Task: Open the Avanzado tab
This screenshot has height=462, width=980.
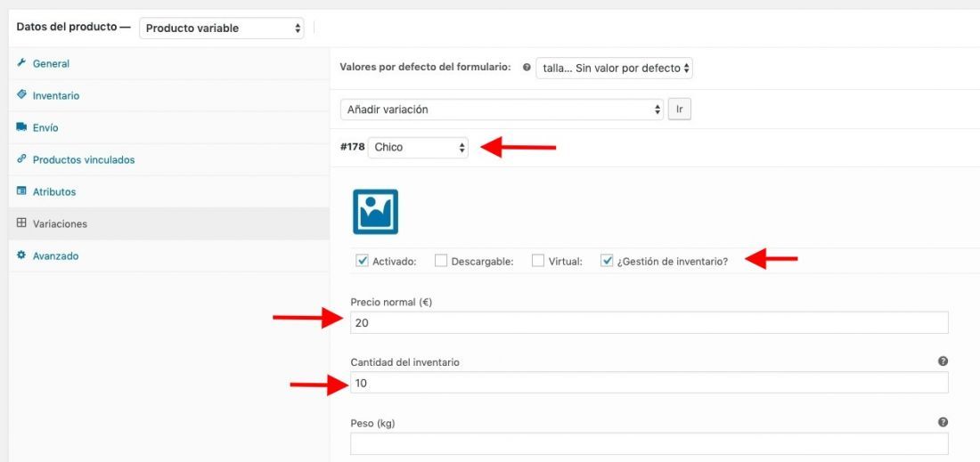Action: point(168,256)
